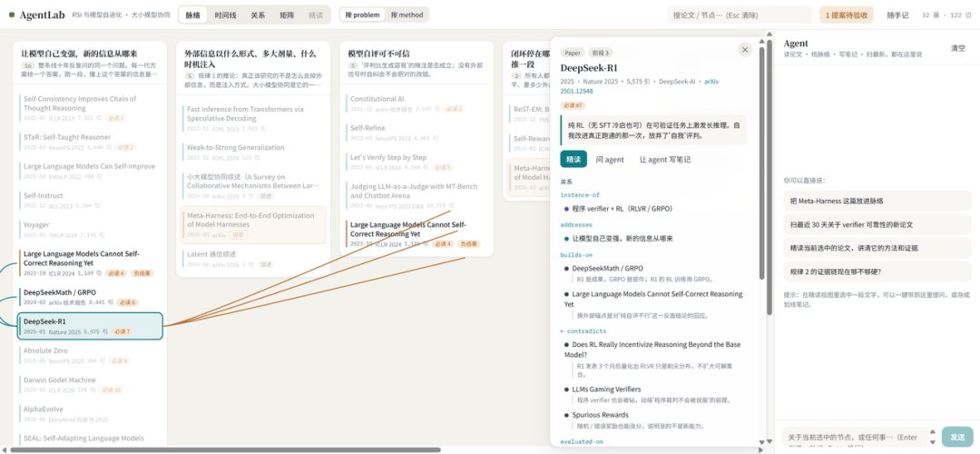Click the down arrow of the message input stepper
Viewport: 980px width, 454px height.
pos(933,441)
